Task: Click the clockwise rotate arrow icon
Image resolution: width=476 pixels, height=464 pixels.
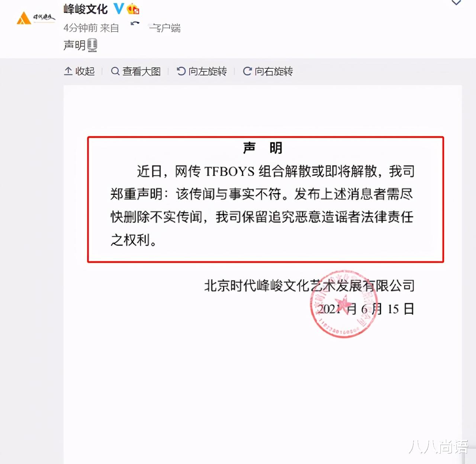Action: pyautogui.click(x=247, y=71)
